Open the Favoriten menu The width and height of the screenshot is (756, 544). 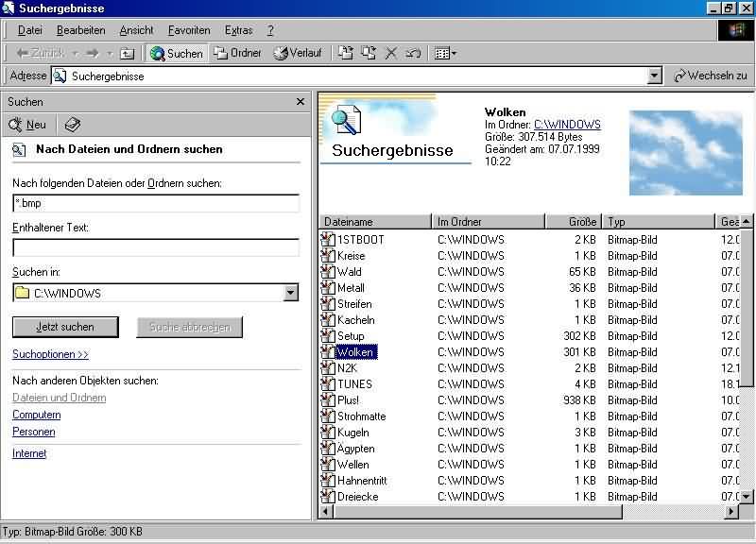coord(189,30)
